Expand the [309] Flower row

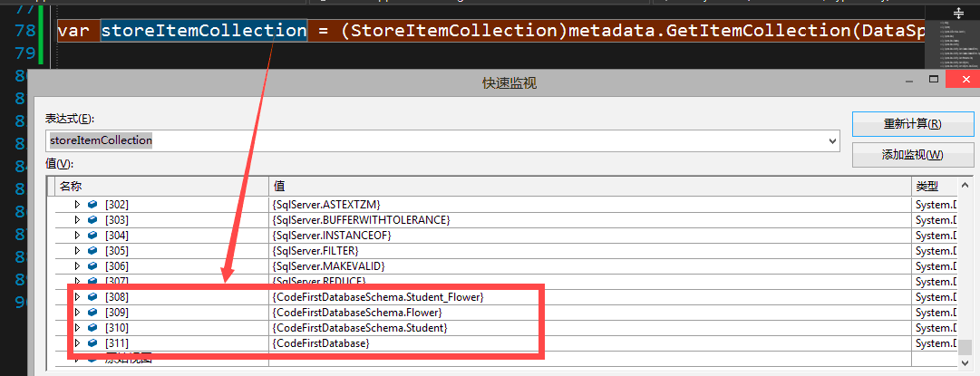77,313
